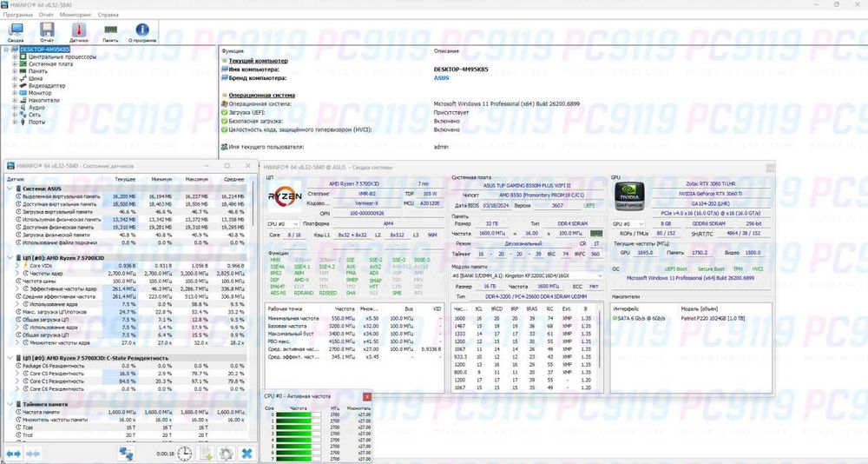868x464 pixels.
Task: Click the Минимальная частота row in summary
Action: coord(354,318)
